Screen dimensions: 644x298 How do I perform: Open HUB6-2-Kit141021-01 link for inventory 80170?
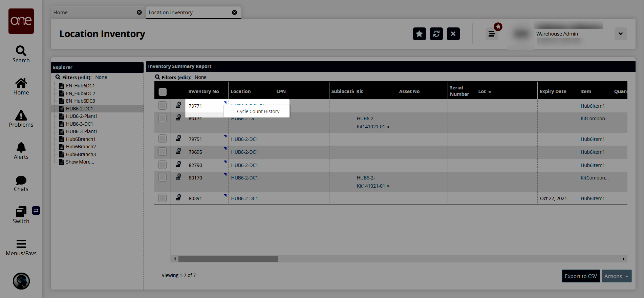[x=371, y=182]
